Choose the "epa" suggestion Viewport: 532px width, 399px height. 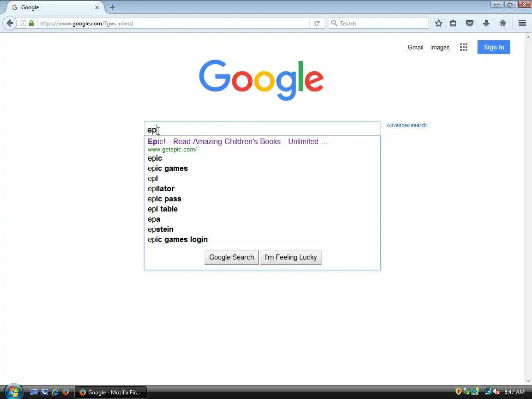coord(262,219)
